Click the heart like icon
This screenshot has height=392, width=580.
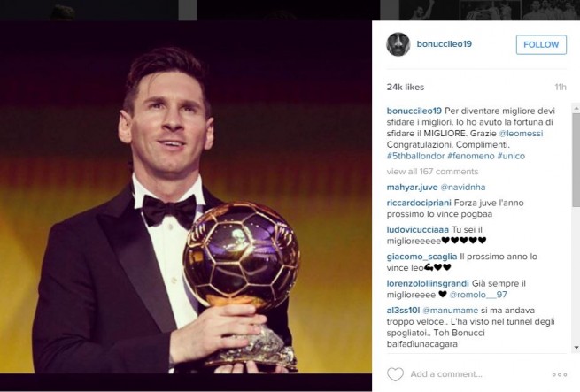[395, 374]
